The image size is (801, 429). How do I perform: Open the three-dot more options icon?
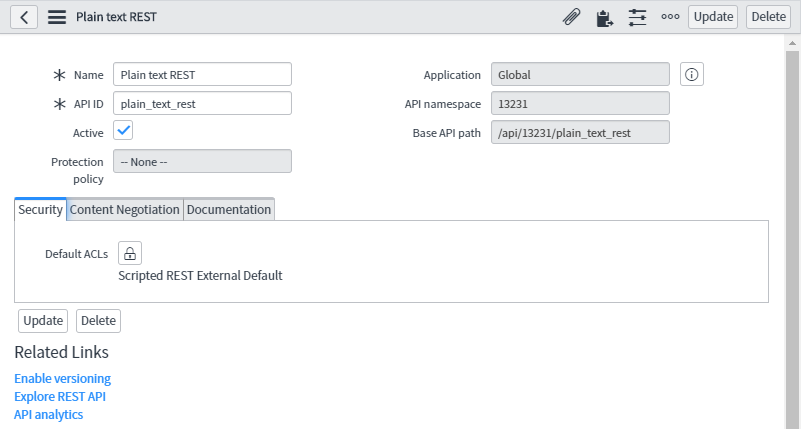coord(669,17)
